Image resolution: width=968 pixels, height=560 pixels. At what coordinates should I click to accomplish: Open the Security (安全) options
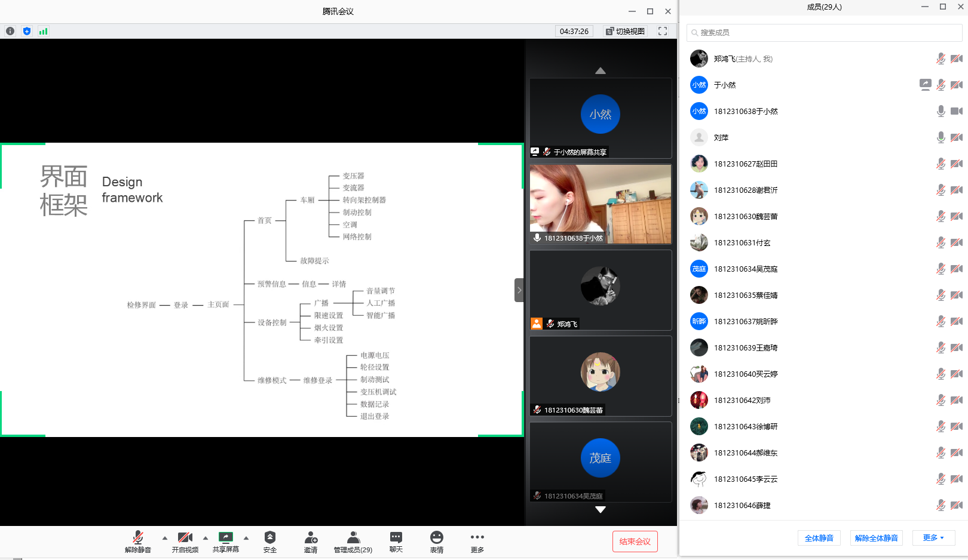270,541
